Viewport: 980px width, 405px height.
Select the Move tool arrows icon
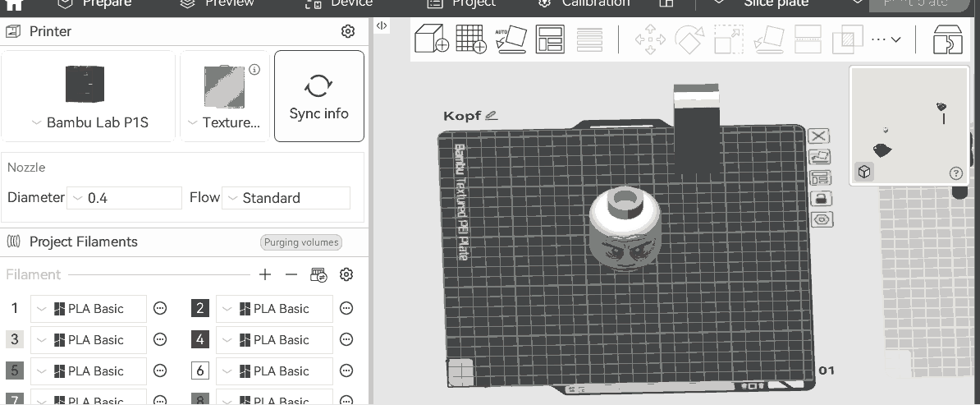click(x=650, y=39)
